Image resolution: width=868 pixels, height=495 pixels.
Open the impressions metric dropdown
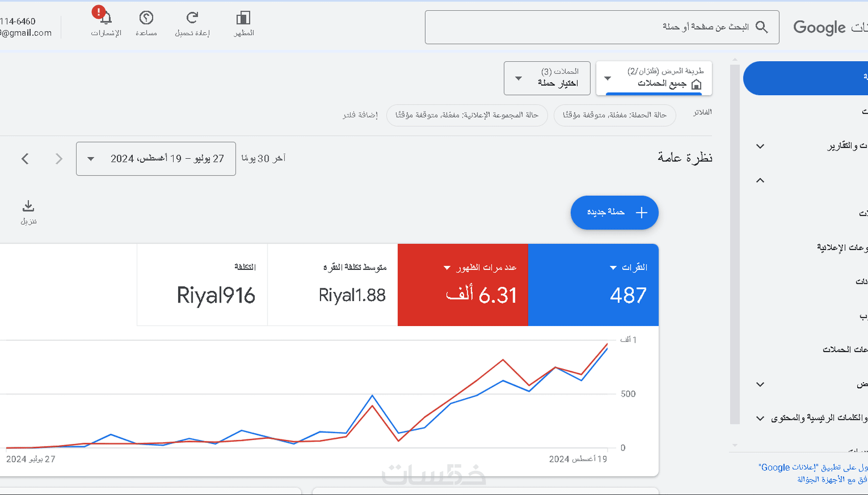447,268
